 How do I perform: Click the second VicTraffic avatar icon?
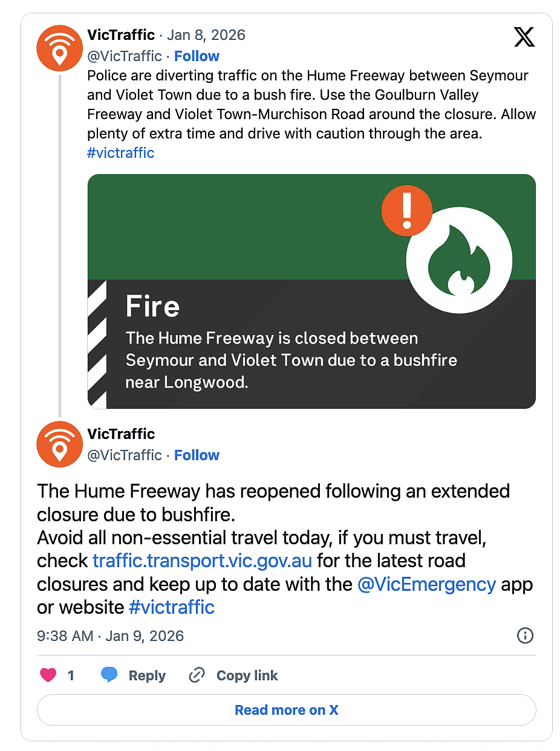point(59,444)
